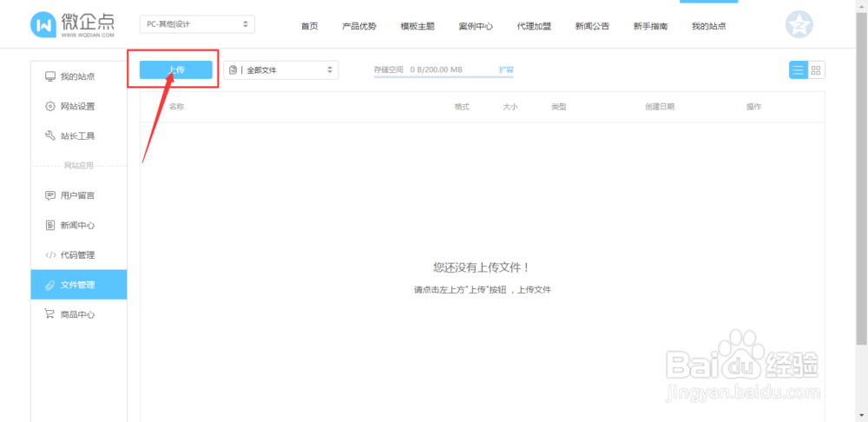Open the PC-其他|设计 site dropdown
The image size is (868, 422).
[x=197, y=24]
